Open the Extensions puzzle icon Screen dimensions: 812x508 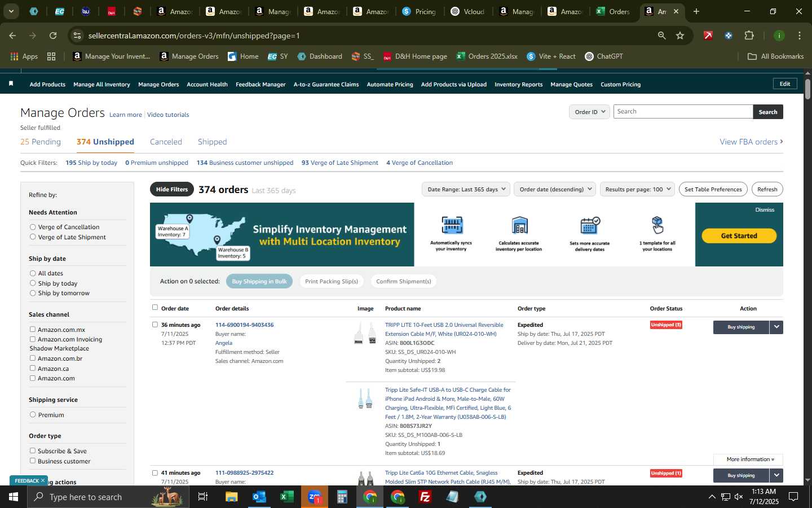[x=749, y=36]
